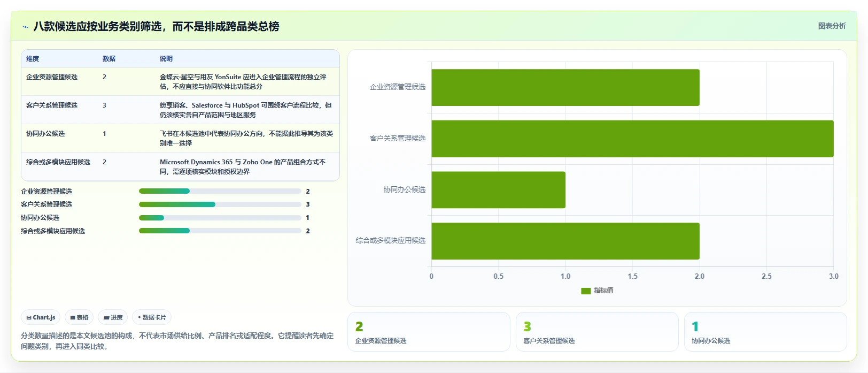Image resolution: width=868 pixels, height=373 pixels.
Task: Click the footnote paragraph starting 分类数量描述的是
Action: [177, 341]
